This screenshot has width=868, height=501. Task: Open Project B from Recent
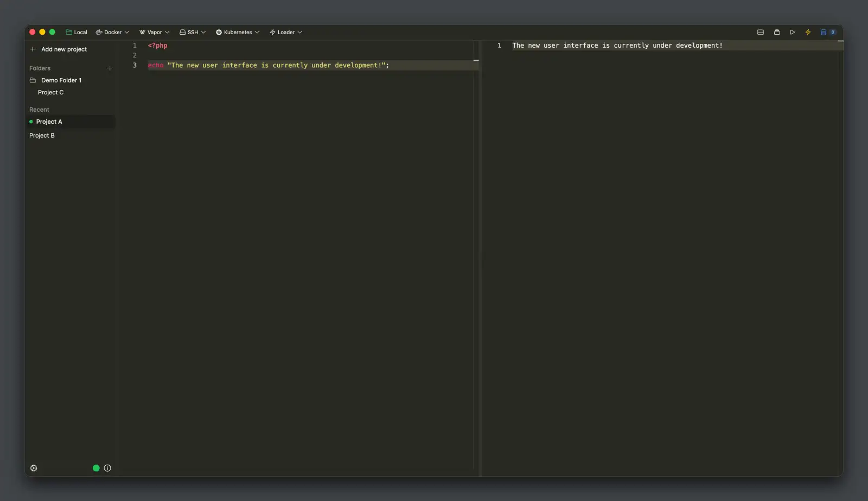click(42, 136)
